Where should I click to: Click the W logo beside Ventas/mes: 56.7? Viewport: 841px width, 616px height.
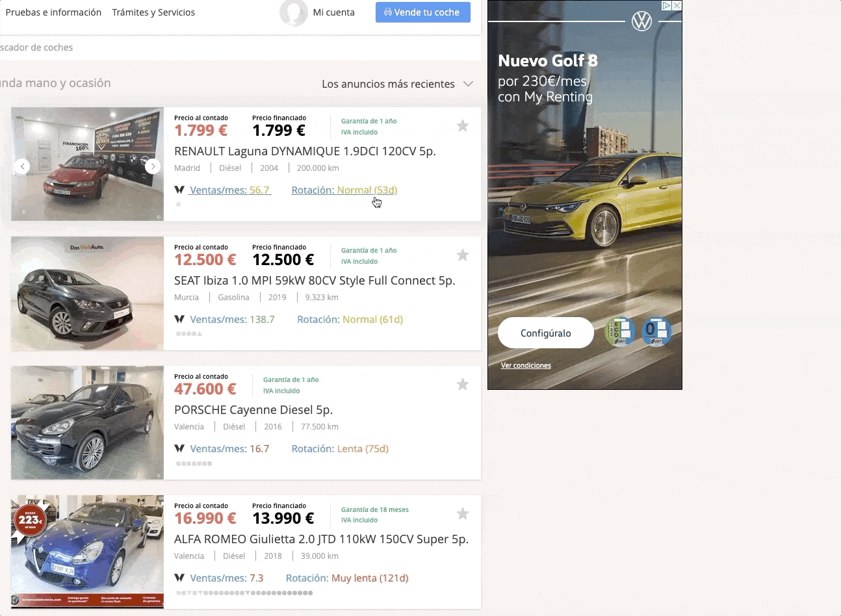click(179, 190)
